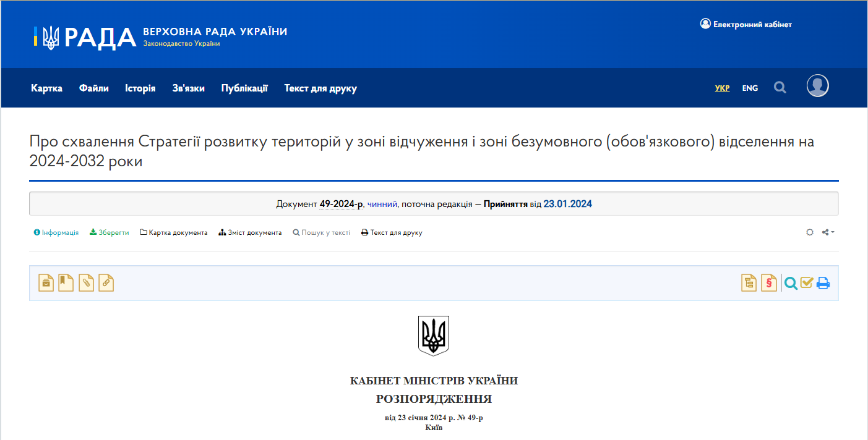Switch to the Публікації tab
Image resolution: width=868 pixels, height=440 pixels.
pyautogui.click(x=244, y=88)
